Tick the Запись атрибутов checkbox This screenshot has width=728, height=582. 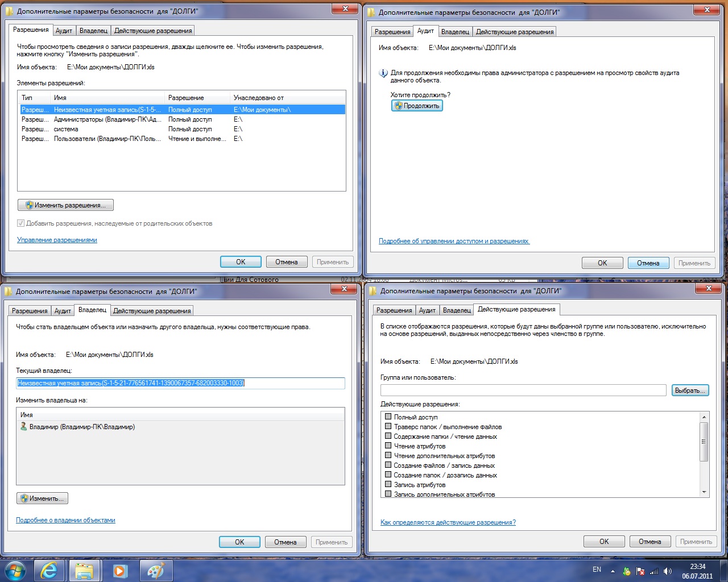[x=388, y=484]
